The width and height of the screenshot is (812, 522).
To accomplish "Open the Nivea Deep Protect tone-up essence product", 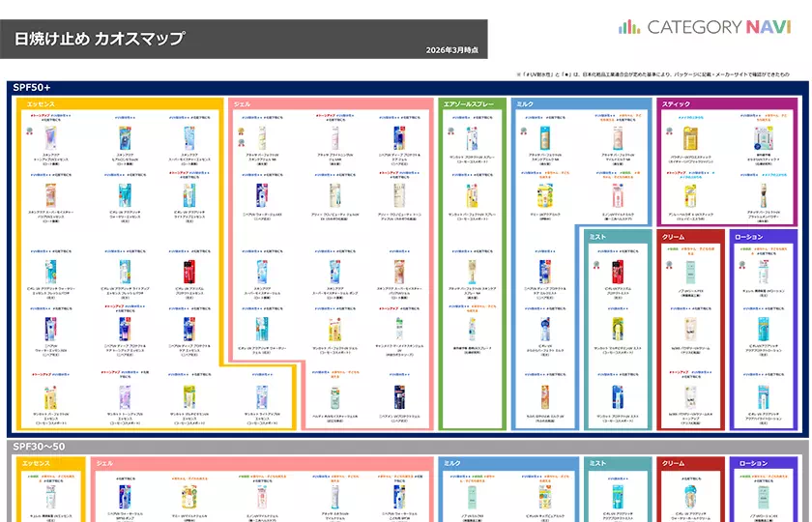I will click(125, 329).
